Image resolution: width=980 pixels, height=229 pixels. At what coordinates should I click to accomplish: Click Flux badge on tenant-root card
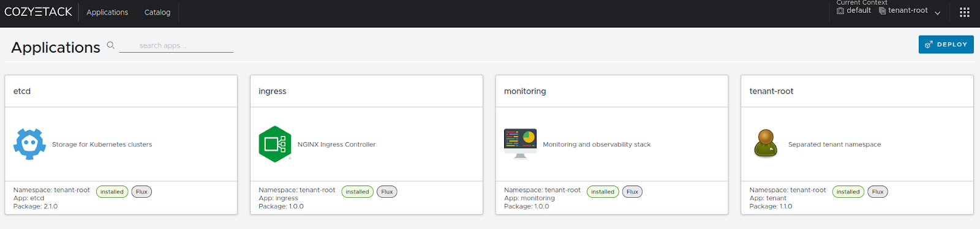878,192
